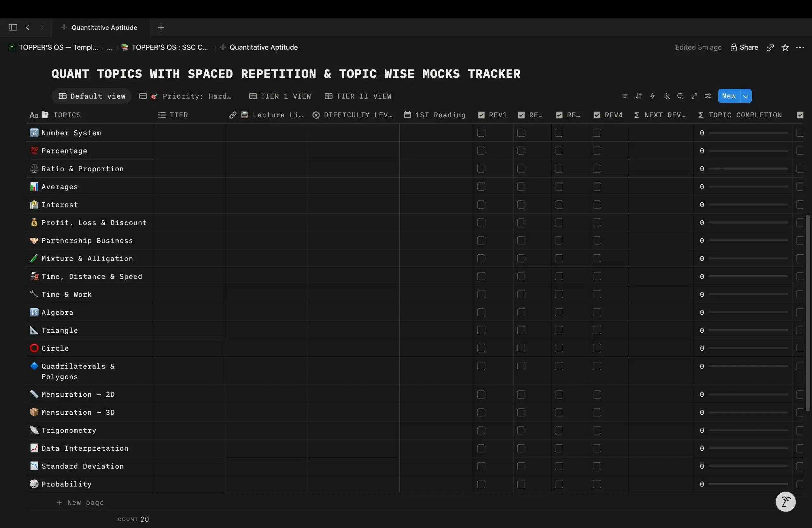
Task: Go to TOPPER'S OS — Templ… breadcrumb
Action: point(54,48)
